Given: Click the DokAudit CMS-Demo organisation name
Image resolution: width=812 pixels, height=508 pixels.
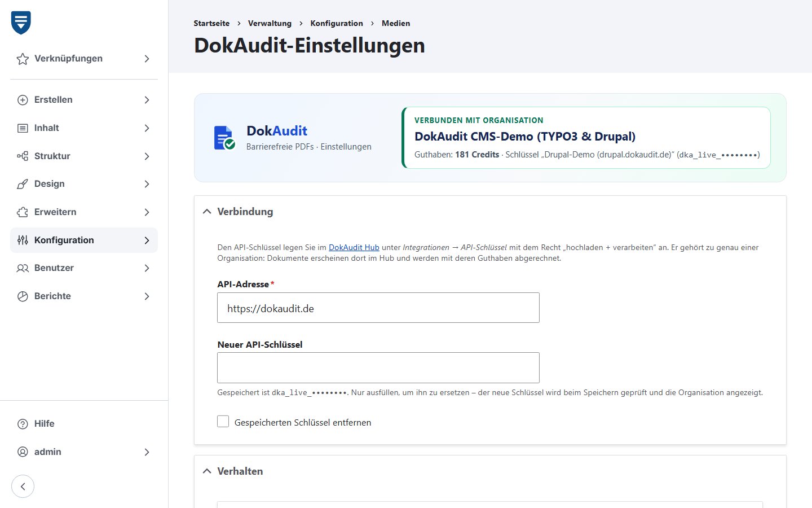Looking at the screenshot, I should point(525,137).
